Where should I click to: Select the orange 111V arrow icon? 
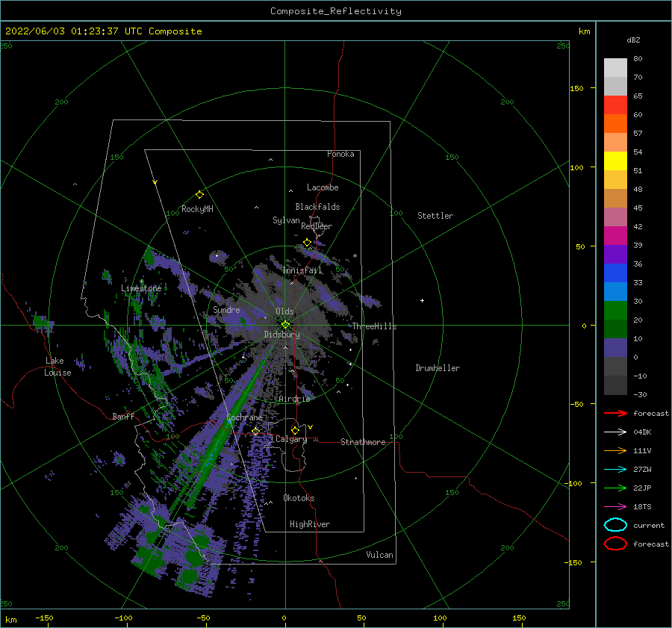coord(615,450)
